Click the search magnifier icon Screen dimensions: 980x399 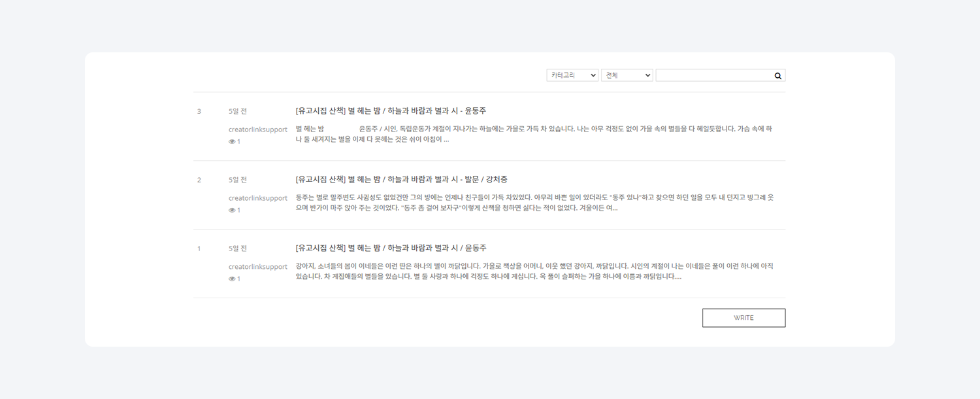(777, 76)
